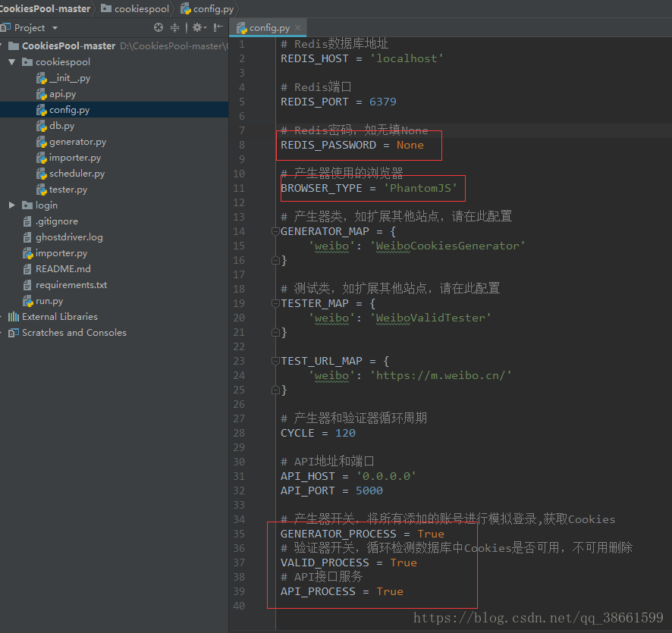The height and width of the screenshot is (633, 672).
Task: Click the cookiespool folder icon
Action: pyautogui.click(x=27, y=62)
